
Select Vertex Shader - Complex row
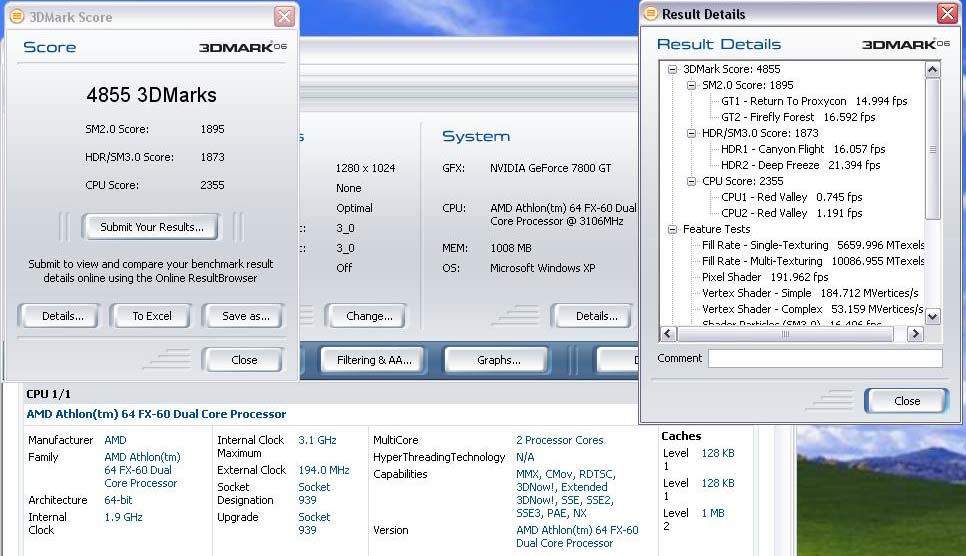coord(812,309)
